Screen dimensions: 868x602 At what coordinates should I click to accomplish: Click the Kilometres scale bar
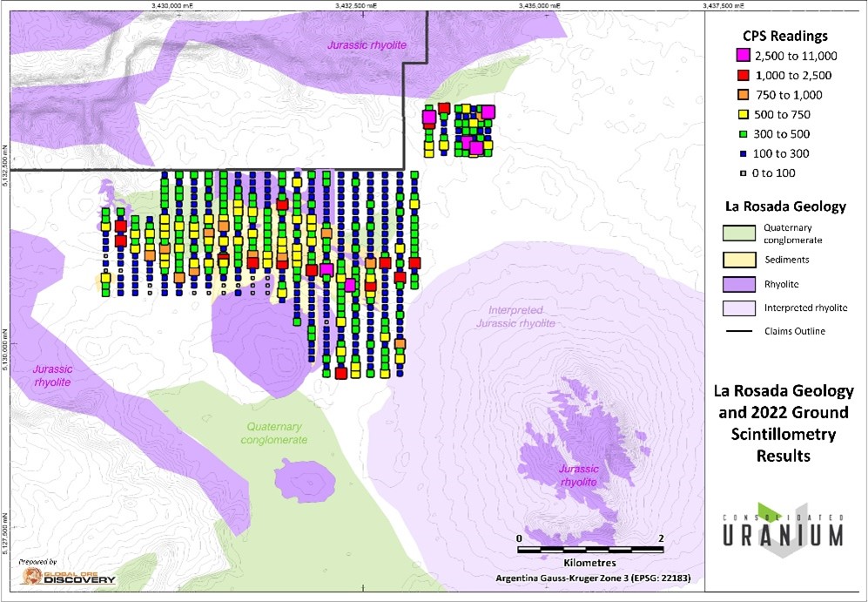(590, 550)
